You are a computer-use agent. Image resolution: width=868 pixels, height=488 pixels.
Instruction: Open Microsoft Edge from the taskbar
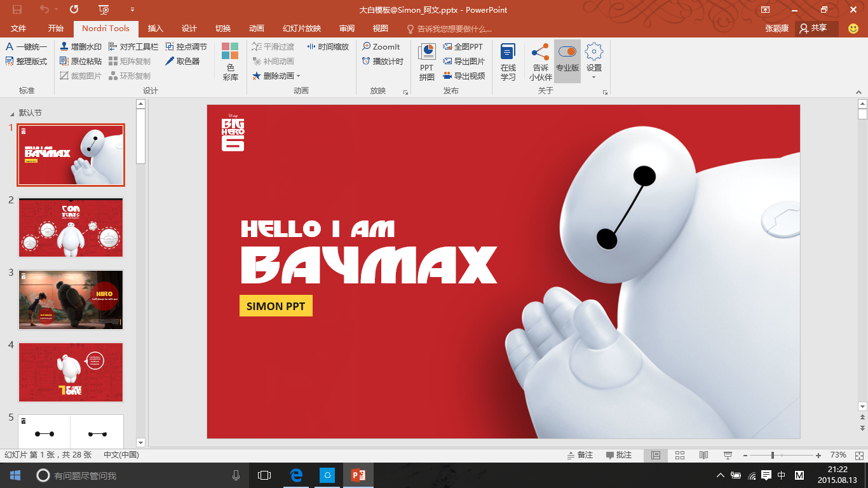pyautogui.click(x=296, y=475)
